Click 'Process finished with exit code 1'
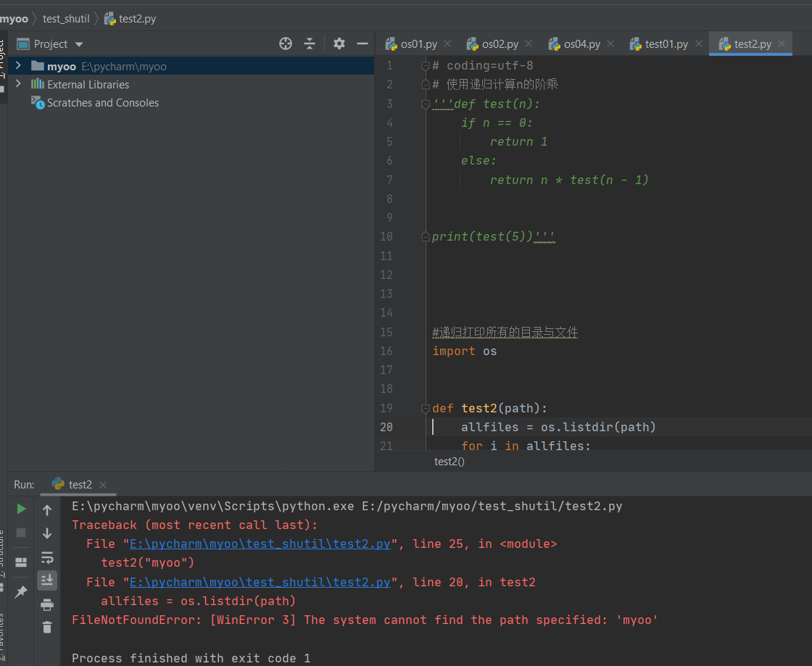Viewport: 812px width, 666px height. pyautogui.click(x=191, y=658)
